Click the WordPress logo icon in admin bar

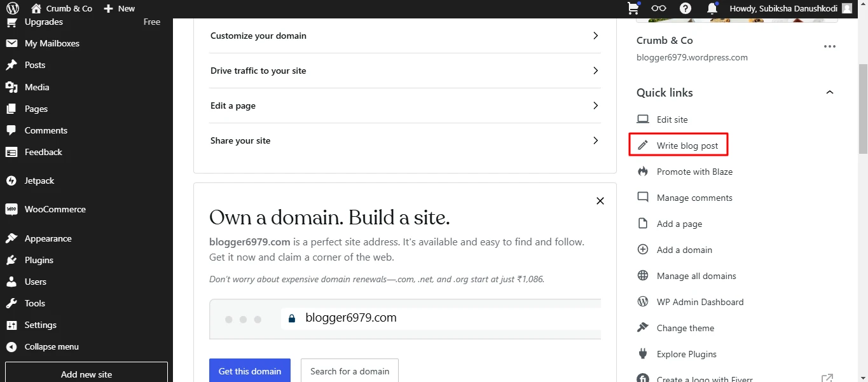coord(13,9)
